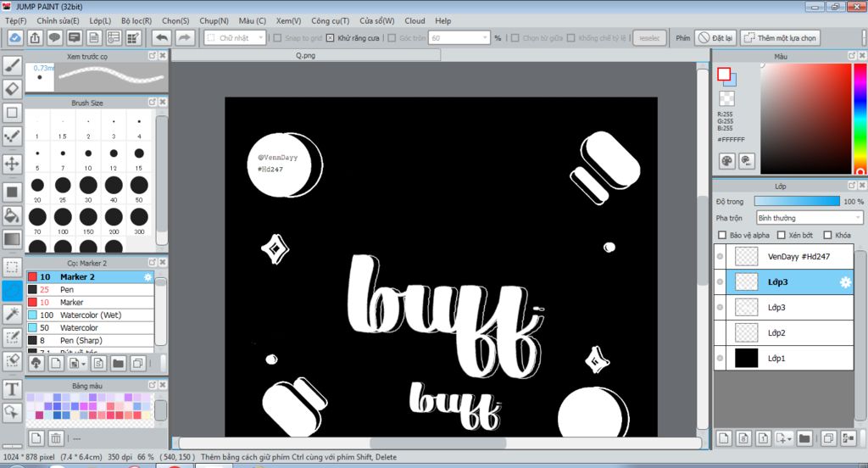Click the Đặt lại button
This screenshot has height=468, width=868.
pos(715,38)
